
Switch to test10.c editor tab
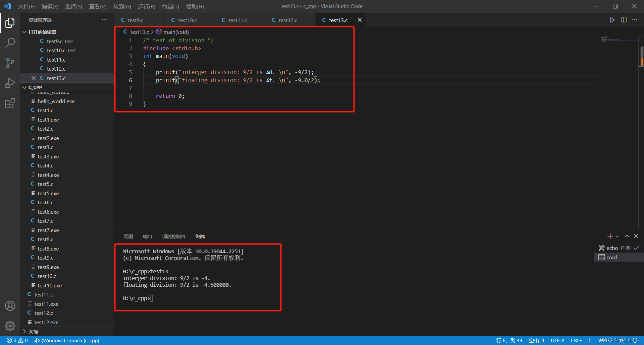point(190,20)
